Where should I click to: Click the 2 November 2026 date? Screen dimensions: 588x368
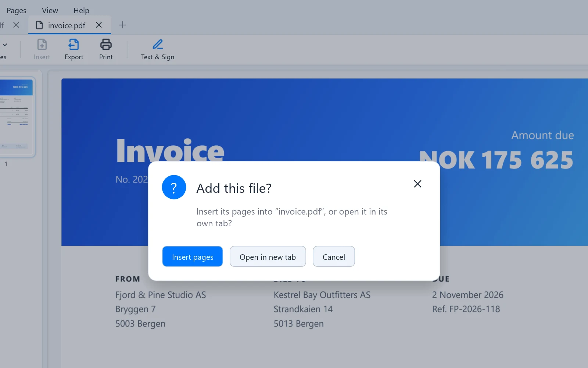[x=467, y=295]
